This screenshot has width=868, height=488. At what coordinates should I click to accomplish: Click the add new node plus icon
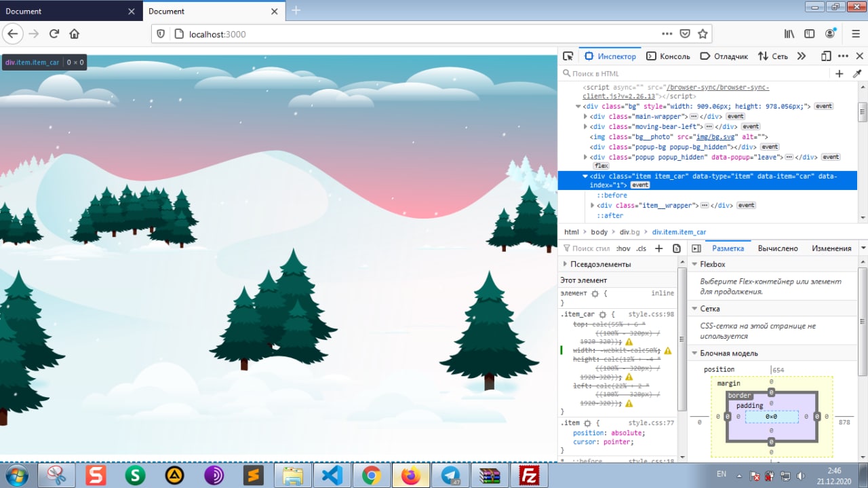click(x=840, y=73)
